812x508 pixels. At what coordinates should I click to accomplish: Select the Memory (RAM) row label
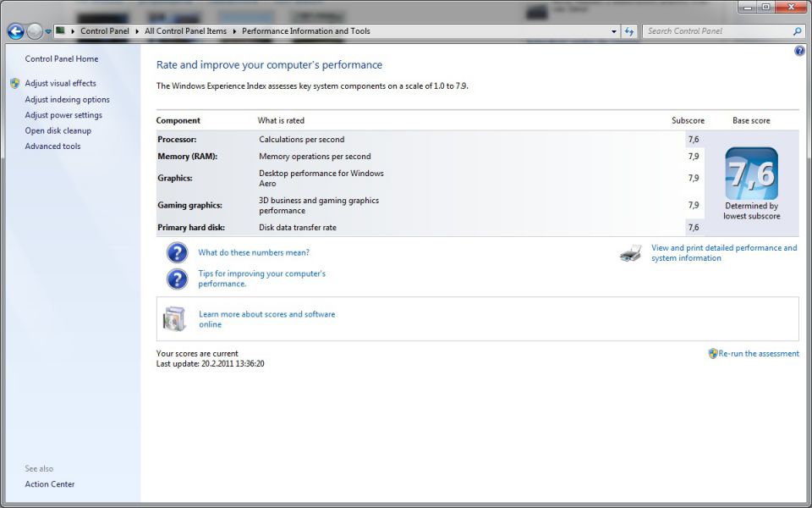188,157
